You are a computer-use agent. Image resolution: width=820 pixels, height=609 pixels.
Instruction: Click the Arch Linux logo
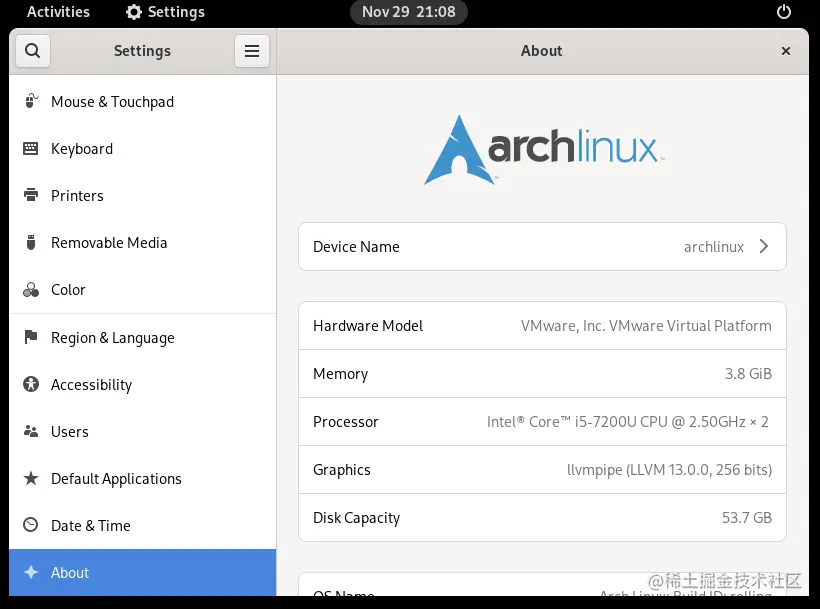pyautogui.click(x=544, y=150)
